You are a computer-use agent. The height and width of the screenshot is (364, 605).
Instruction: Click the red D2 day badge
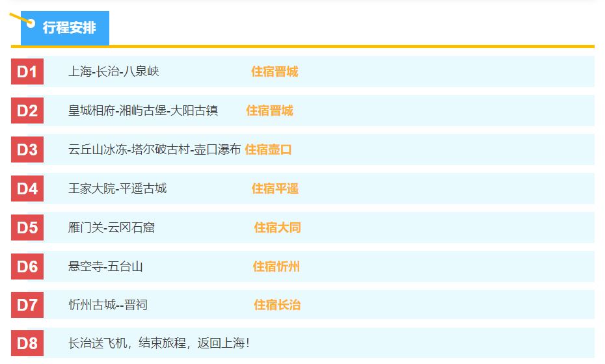point(27,110)
